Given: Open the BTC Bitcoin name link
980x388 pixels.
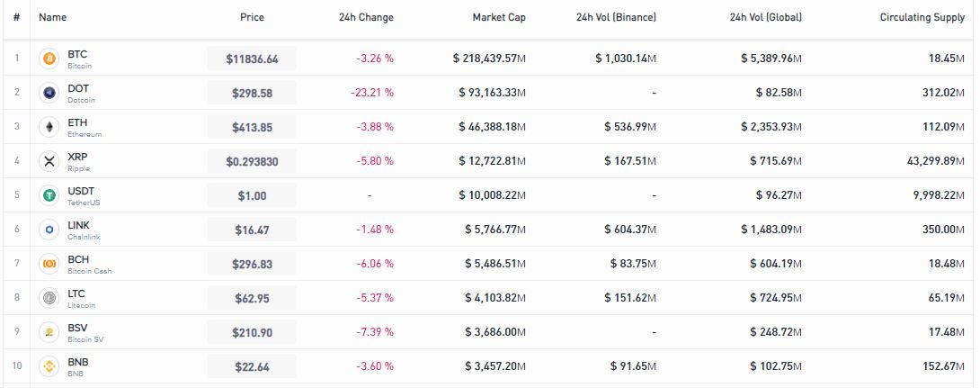Looking at the screenshot, I should tap(79, 59).
